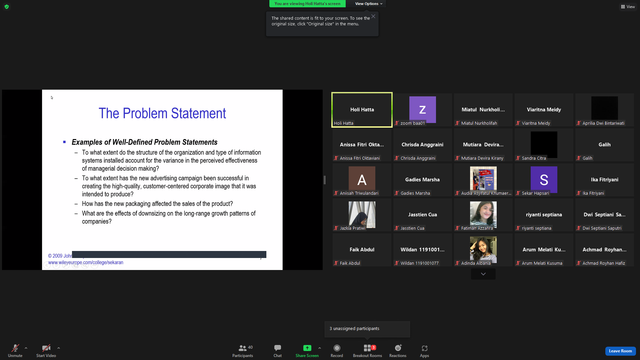Open Breakout Rooms
This screenshot has height=360, width=640.
point(367,350)
